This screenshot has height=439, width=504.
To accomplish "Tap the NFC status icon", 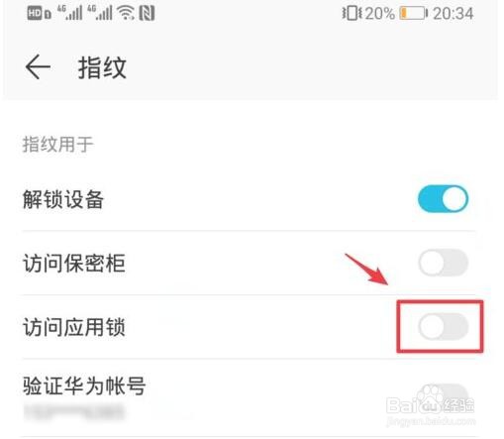I will (147, 14).
